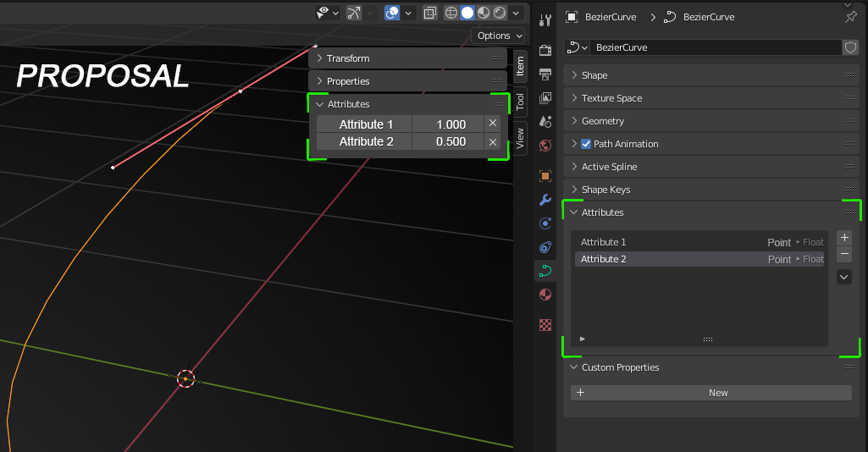Toggle X-ray mode
Viewport: 868px width, 452px height.
point(430,12)
